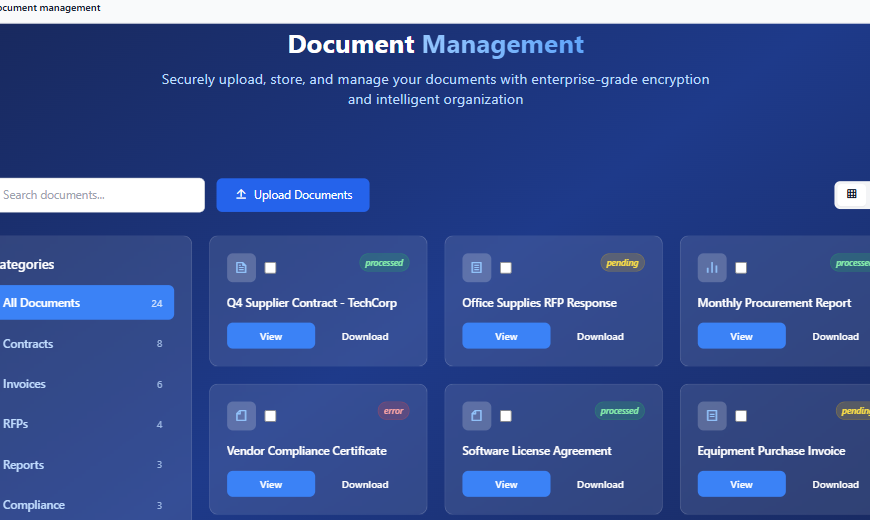Click the Monthly Procurement Report chart icon
Image resolution: width=870 pixels, height=522 pixels.
[x=711, y=267]
